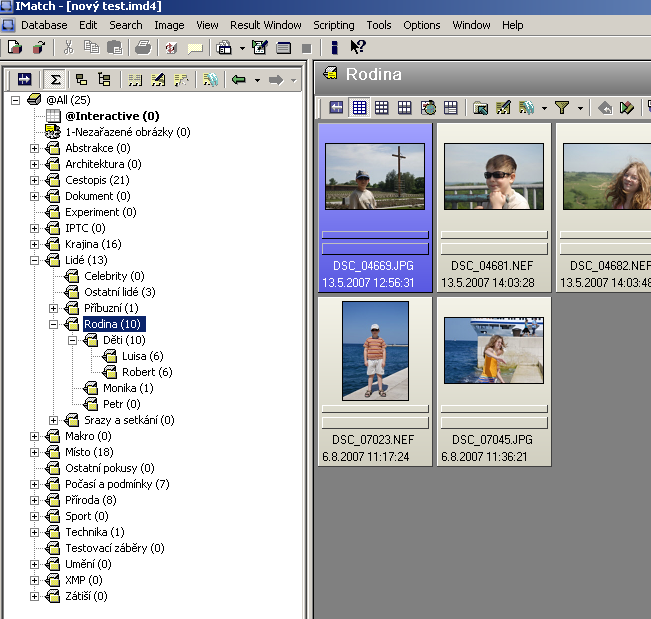
Task: Click the colored play-arrow icon in result toolbar
Action: (x=627, y=108)
